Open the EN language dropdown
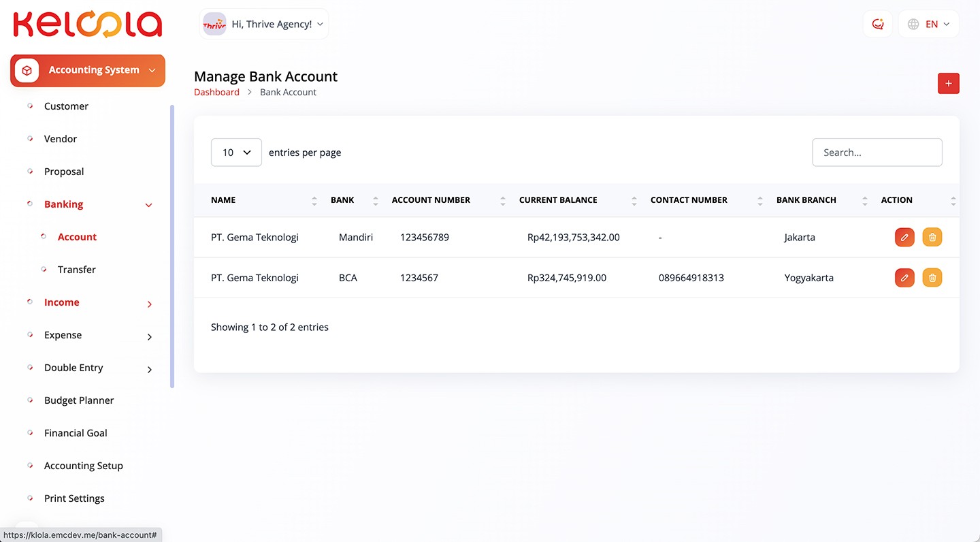980x542 pixels. (x=928, y=24)
